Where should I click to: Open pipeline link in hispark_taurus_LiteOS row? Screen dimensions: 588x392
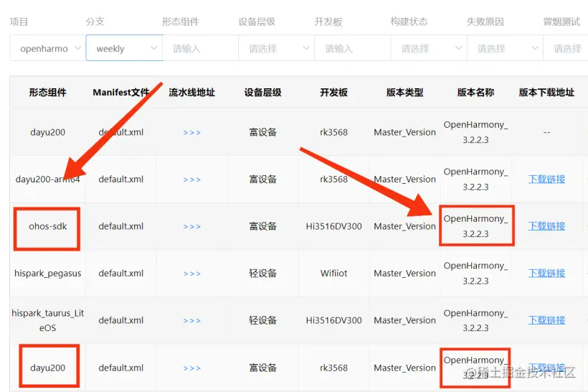coord(192,321)
